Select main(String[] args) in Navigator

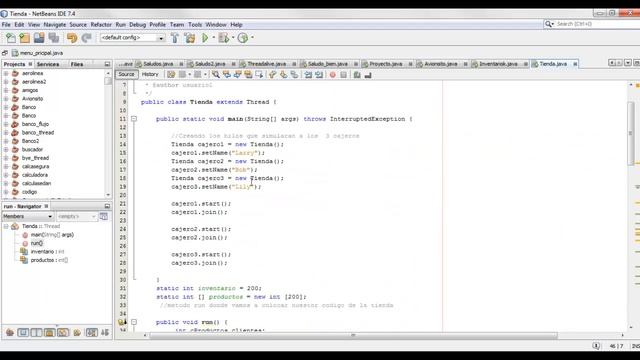(x=52, y=235)
